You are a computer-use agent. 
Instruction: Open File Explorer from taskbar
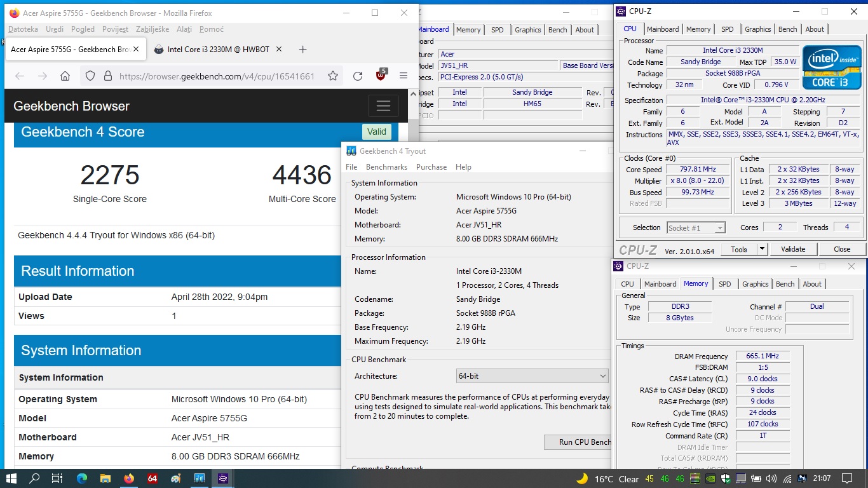[105, 478]
